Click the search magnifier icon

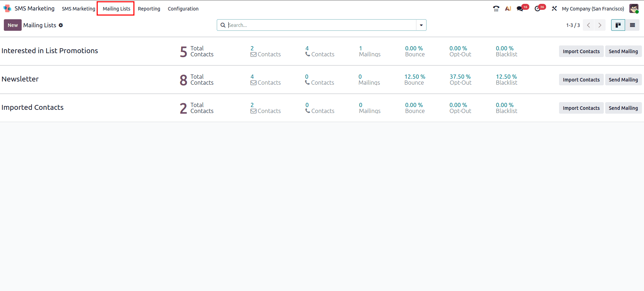pyautogui.click(x=223, y=25)
